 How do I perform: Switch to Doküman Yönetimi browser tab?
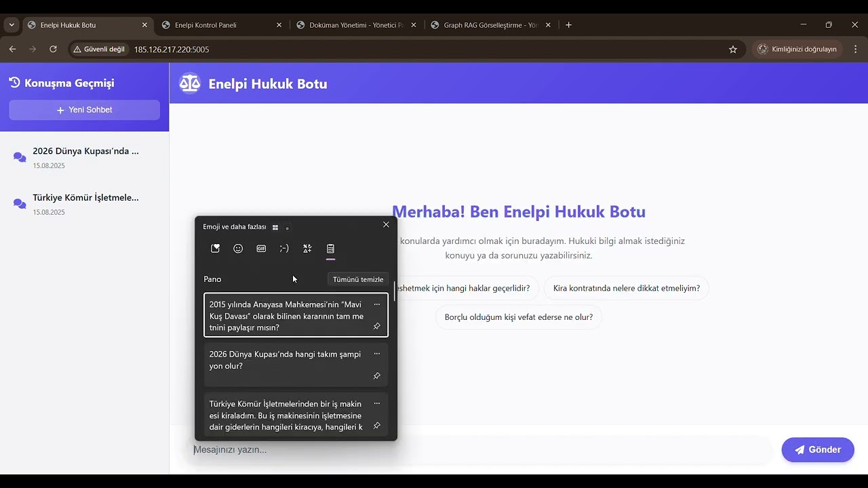pyautogui.click(x=356, y=25)
